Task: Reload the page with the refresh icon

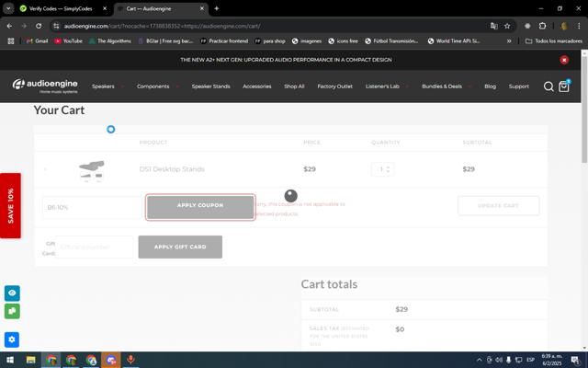Action: point(39,26)
